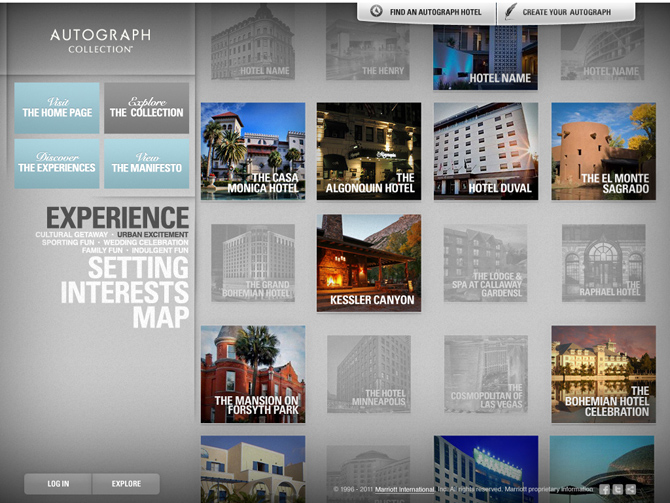This screenshot has height=503, width=670.
Task: Follow the Marriott International footer link
Action: 404,489
